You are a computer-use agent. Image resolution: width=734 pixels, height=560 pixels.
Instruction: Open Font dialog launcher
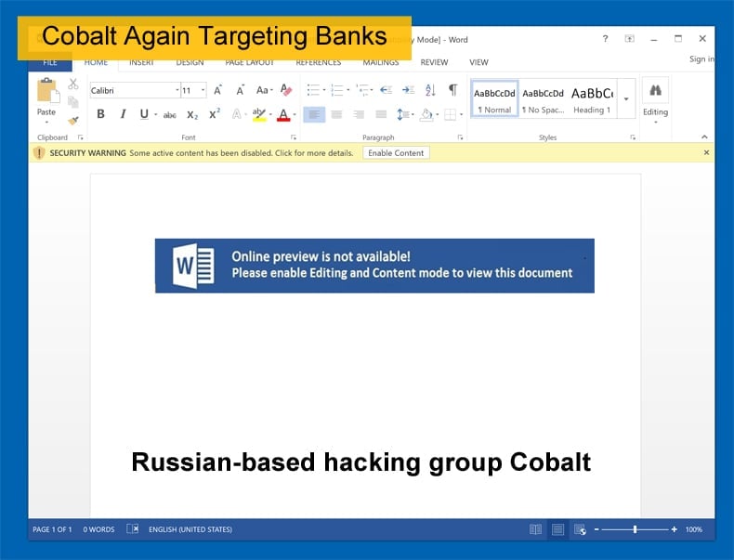pos(294,137)
